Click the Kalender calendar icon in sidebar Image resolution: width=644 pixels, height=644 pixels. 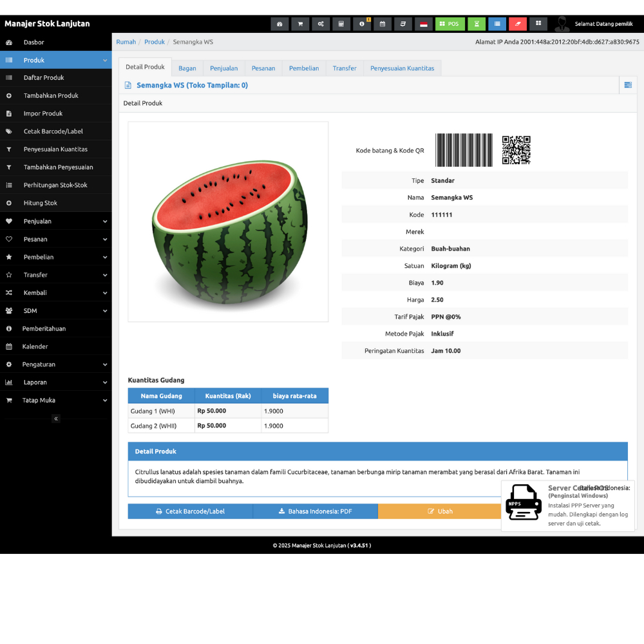(9, 346)
